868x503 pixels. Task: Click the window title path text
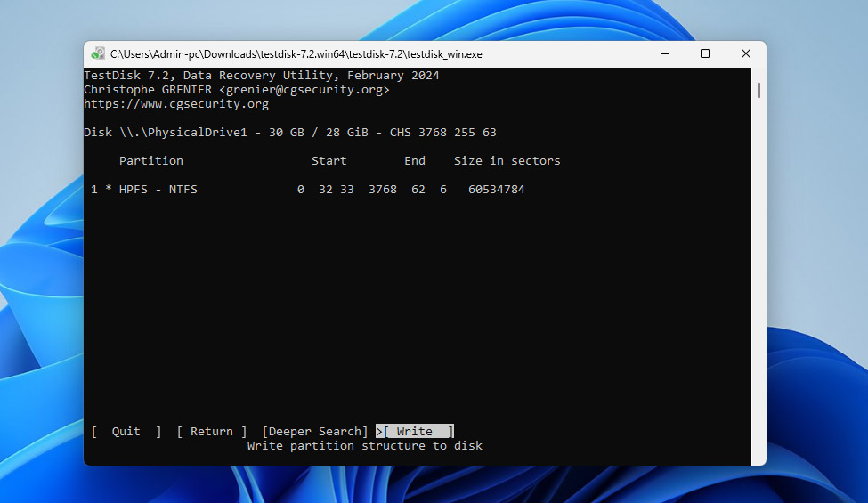pyautogui.click(x=296, y=54)
